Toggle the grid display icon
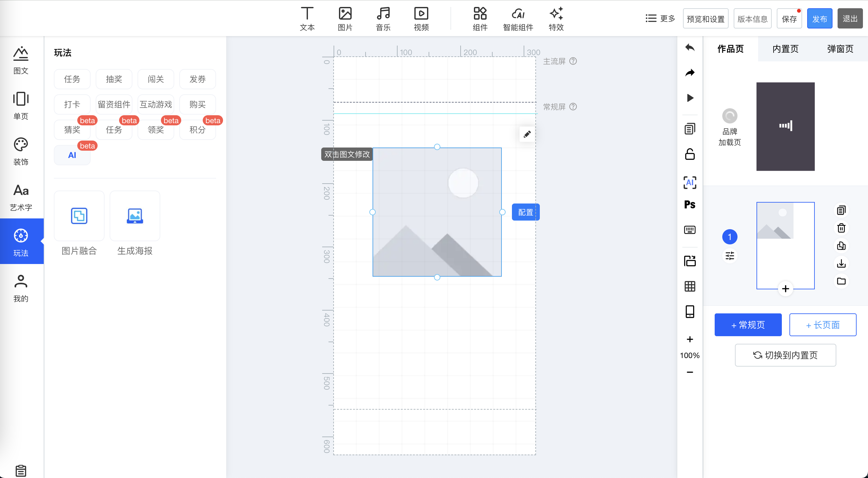The height and width of the screenshot is (478, 868). coord(690,286)
